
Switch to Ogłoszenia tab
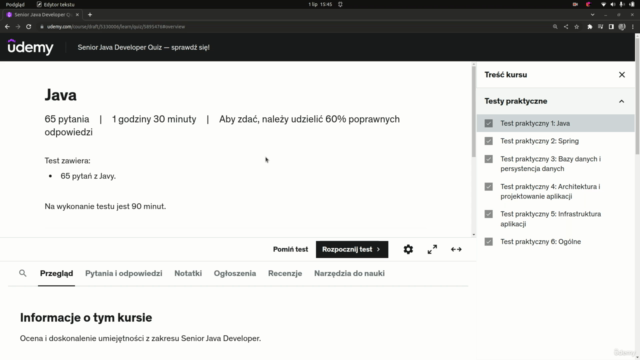(235, 273)
